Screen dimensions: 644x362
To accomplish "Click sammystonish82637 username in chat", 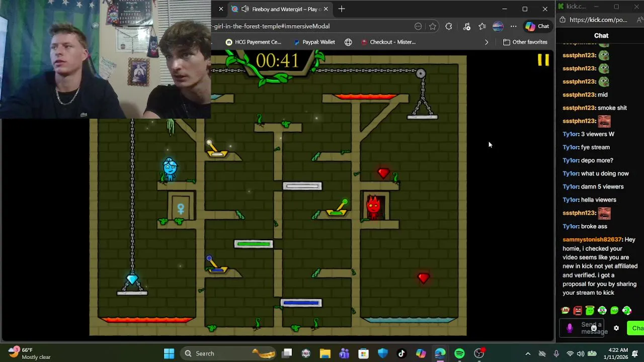I will (x=592, y=240).
